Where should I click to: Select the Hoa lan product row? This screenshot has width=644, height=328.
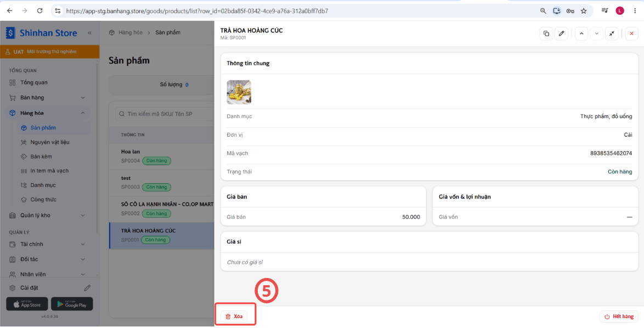(x=161, y=156)
